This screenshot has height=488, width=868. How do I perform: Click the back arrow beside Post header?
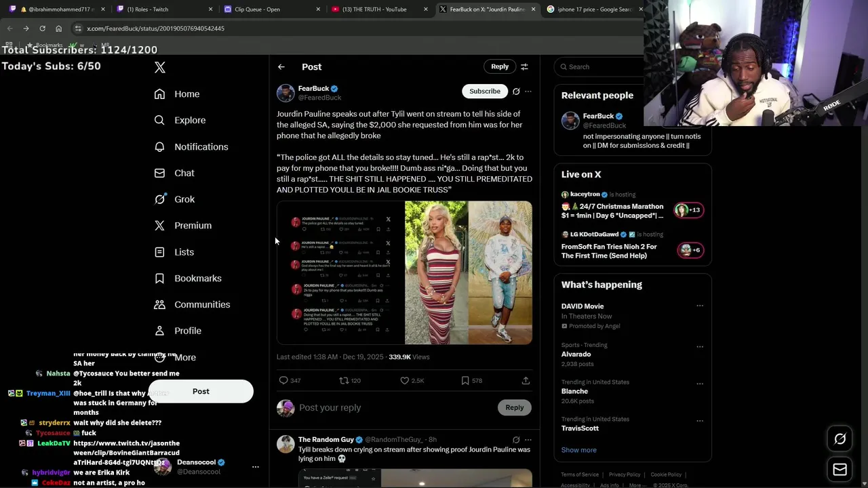pyautogui.click(x=281, y=67)
